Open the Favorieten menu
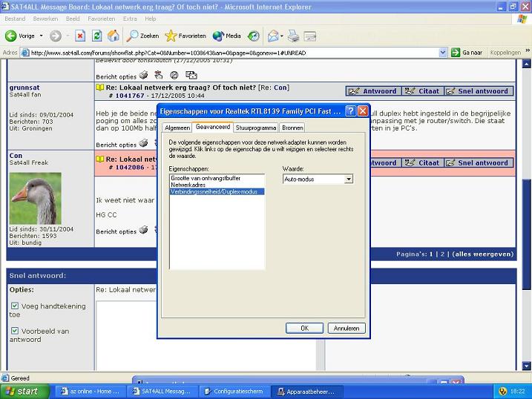Screen dimensions: 532x399 click(102, 19)
